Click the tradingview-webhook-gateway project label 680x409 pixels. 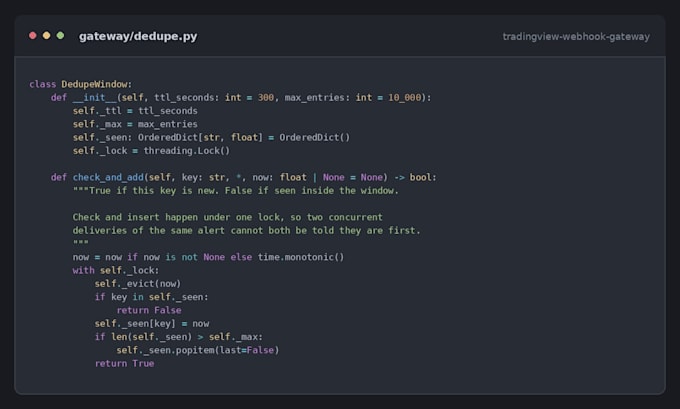click(576, 37)
